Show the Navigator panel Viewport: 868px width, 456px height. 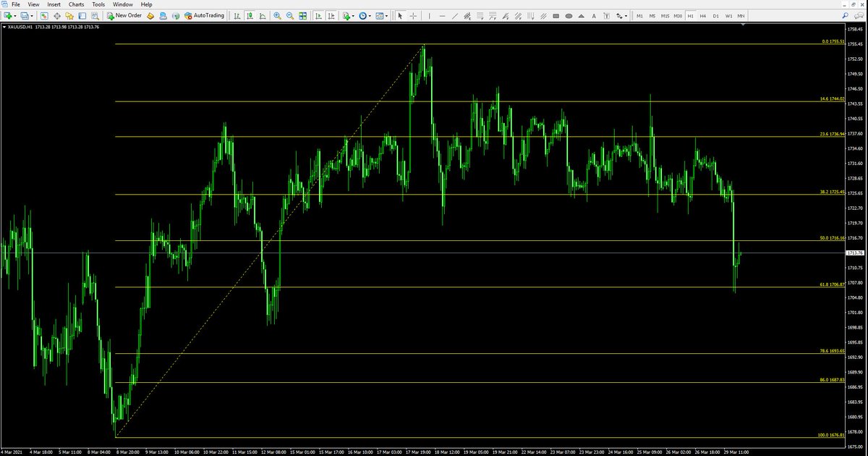point(69,15)
